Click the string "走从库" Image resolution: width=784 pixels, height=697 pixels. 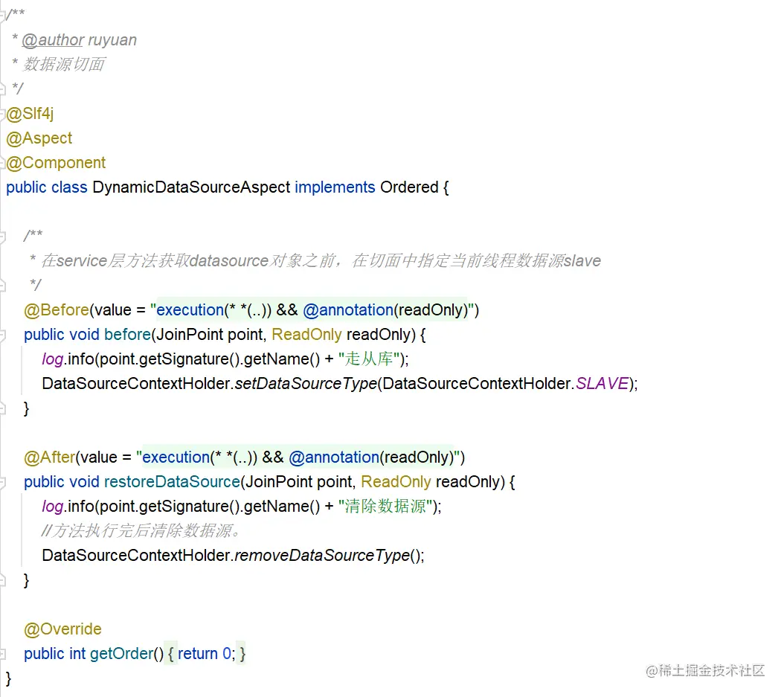tap(368, 359)
